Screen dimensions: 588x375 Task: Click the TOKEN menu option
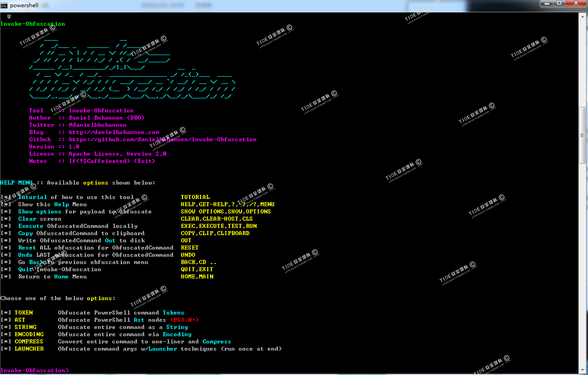point(24,313)
